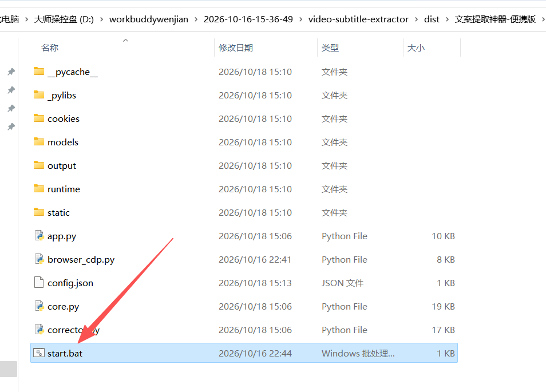Click the fourth pinned item pushpin icon
546x392 pixels.
[x=11, y=126]
